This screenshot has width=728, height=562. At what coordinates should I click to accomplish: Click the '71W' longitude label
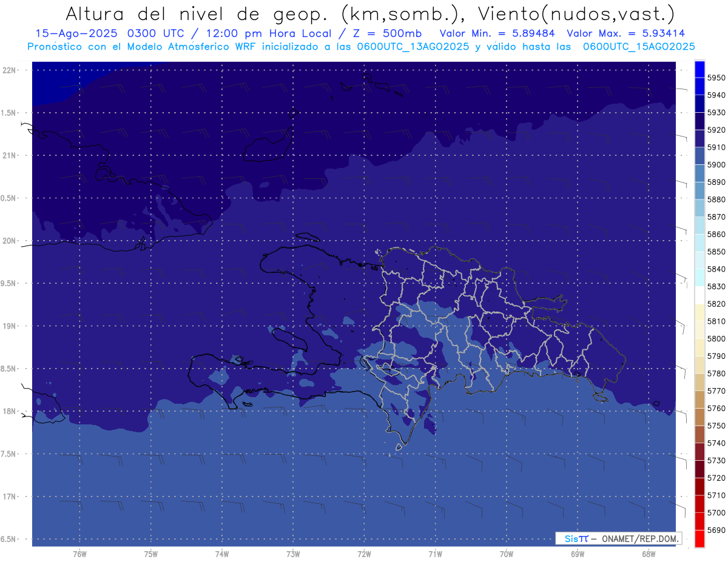[435, 554]
